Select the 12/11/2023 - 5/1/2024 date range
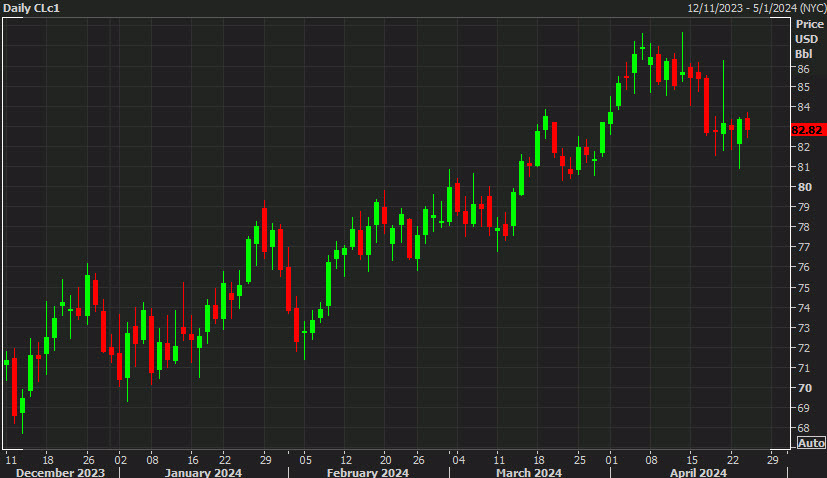827x478 pixels. pos(753,8)
